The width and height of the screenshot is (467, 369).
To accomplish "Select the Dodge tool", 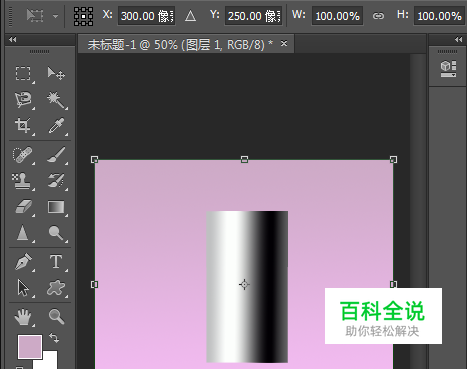I will click(x=56, y=233).
